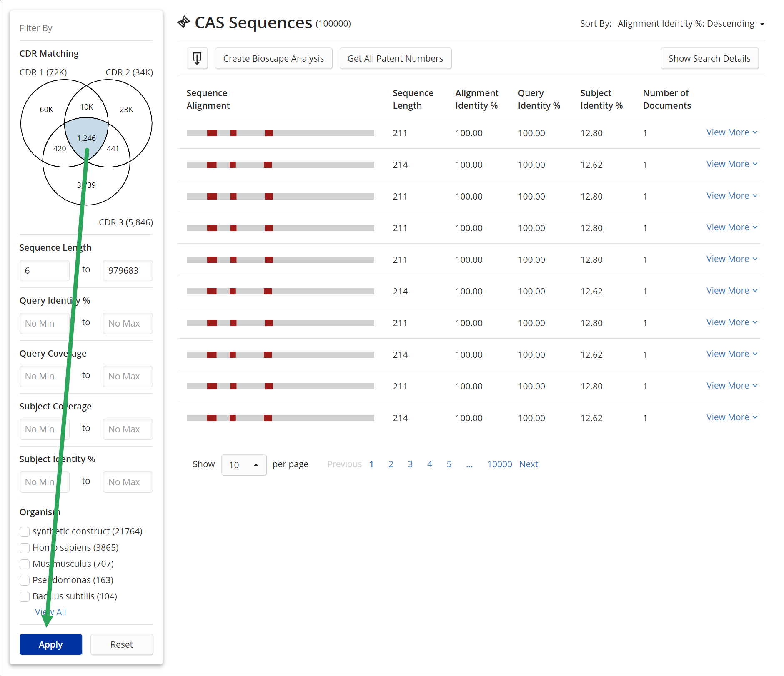Screen dimensions: 784x676
Task: Go to Next results page
Action: click(x=529, y=464)
